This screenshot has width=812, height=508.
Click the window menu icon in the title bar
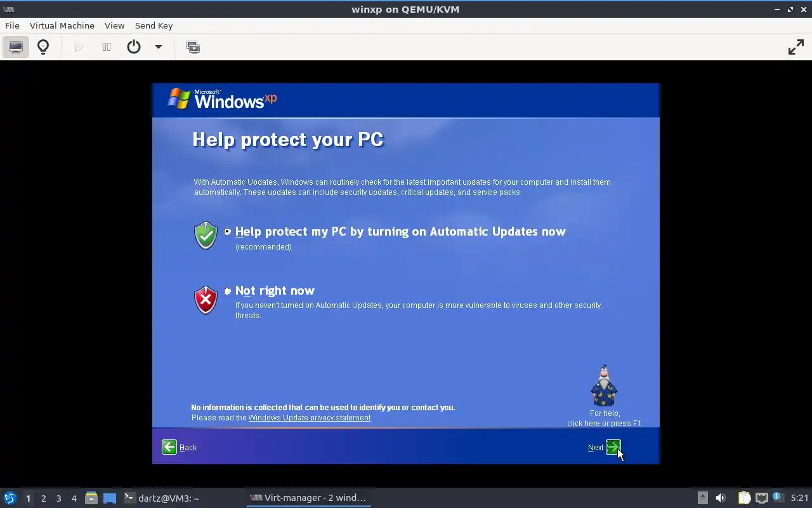[9, 9]
